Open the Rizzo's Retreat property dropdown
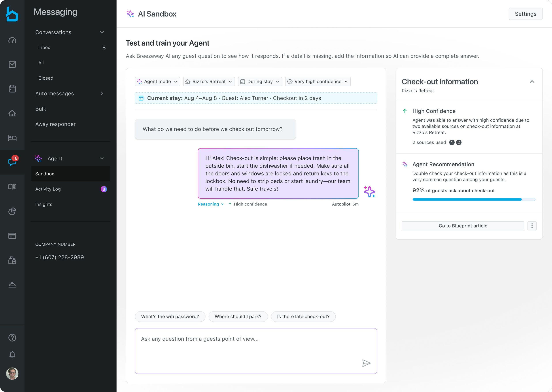This screenshot has width=552, height=392. click(209, 82)
